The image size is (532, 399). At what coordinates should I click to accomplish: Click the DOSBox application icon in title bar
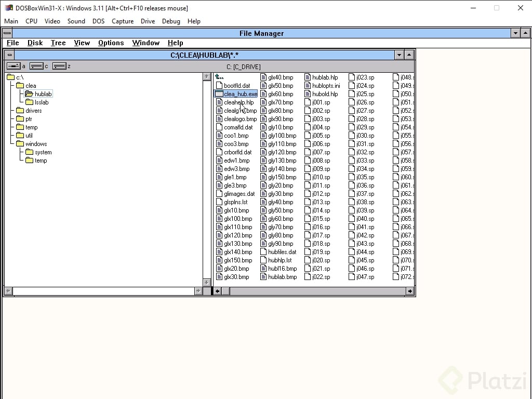pyautogui.click(x=8, y=8)
